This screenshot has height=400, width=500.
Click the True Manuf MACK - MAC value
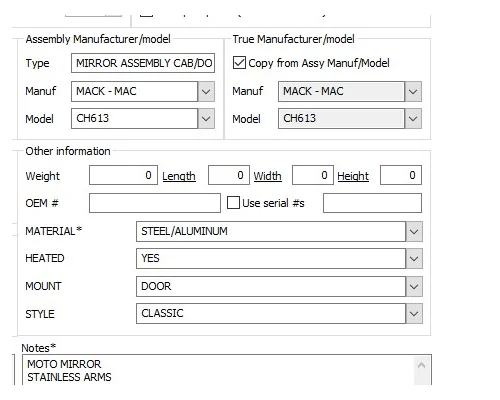click(x=313, y=91)
